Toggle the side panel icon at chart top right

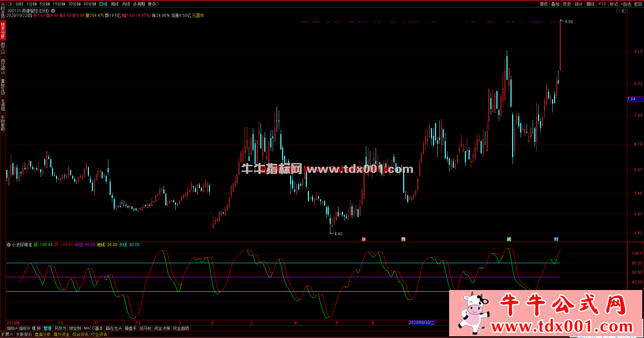tap(624, 11)
